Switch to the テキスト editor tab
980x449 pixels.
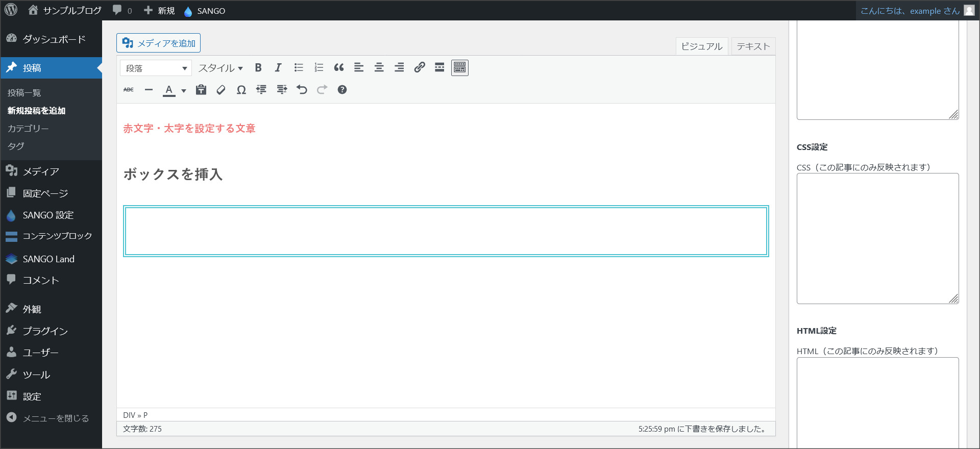point(753,46)
